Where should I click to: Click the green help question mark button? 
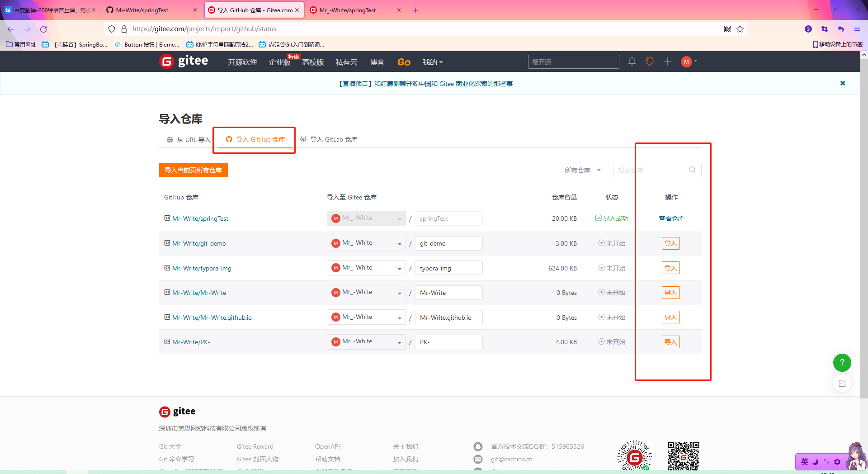(842, 362)
